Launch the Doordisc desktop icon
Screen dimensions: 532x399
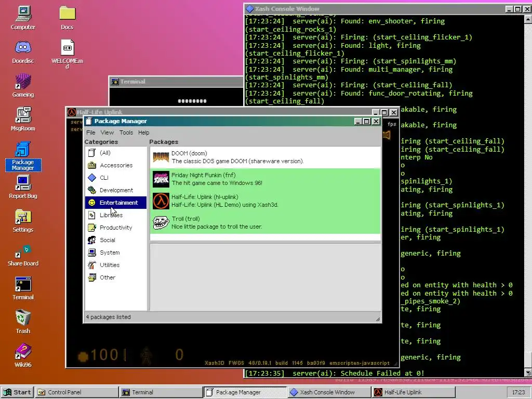[23, 51]
